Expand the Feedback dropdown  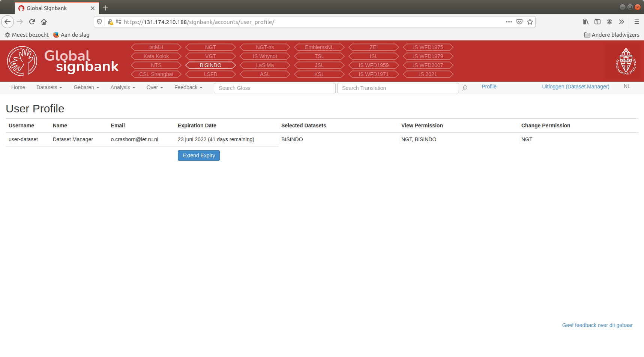point(188,87)
